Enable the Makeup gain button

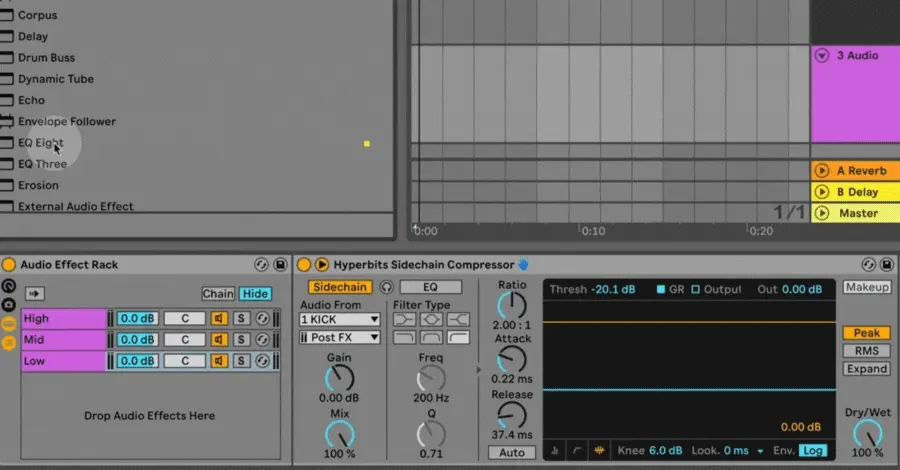pos(867,287)
